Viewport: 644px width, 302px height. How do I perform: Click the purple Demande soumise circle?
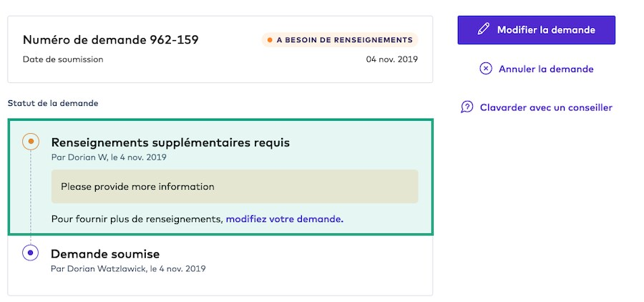pos(30,253)
